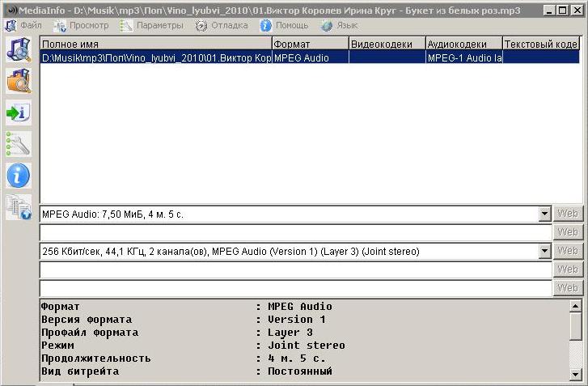Image resolution: width=588 pixels, height=386 pixels.
Task: Minimize the MediaInfo window
Action: [549, 11]
